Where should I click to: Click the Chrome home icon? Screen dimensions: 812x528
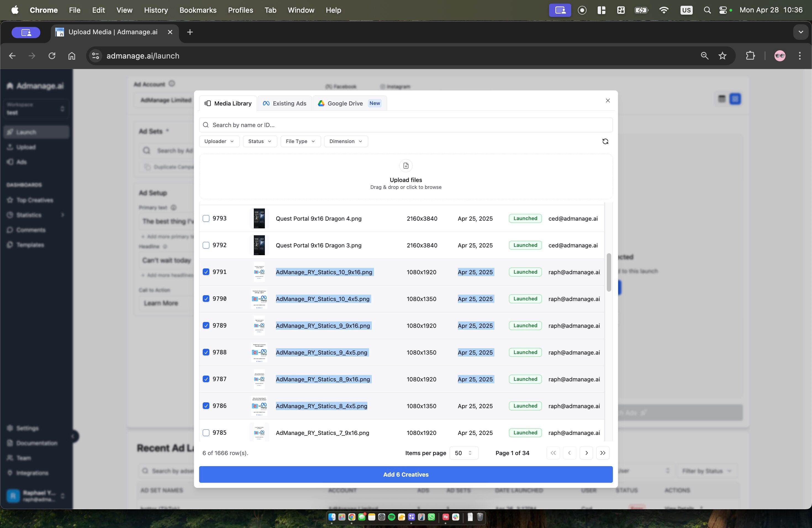click(x=72, y=56)
